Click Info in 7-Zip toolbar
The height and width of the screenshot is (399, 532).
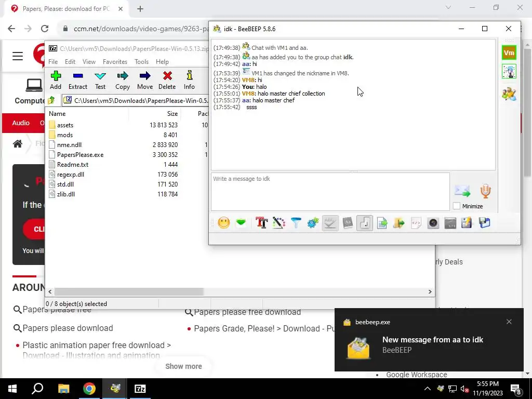[189, 80]
